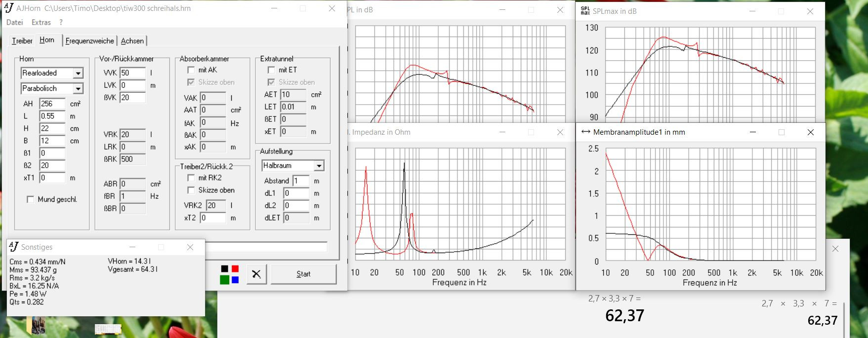This screenshot has height=338, width=868.
Task: Select the Horn tab
Action: point(47,40)
